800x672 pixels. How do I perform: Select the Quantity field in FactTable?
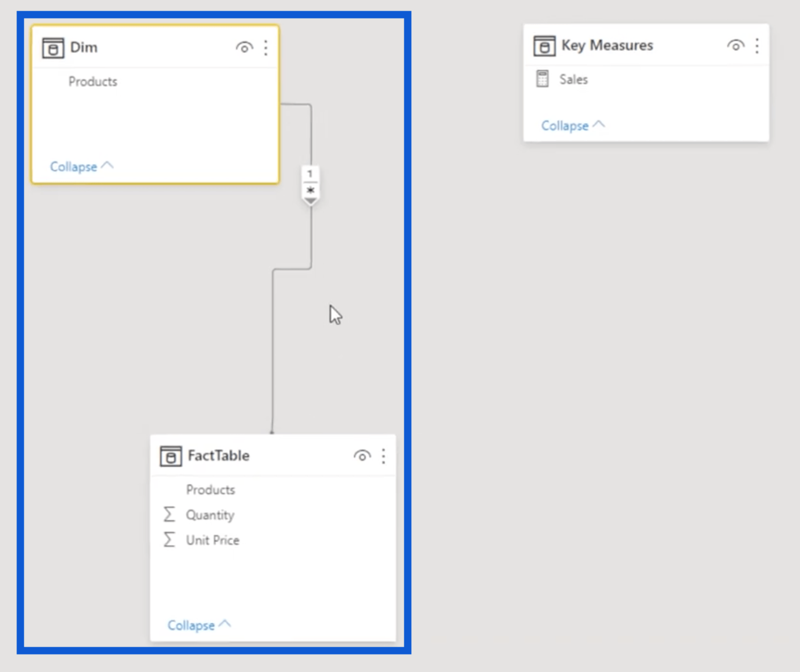coord(210,515)
